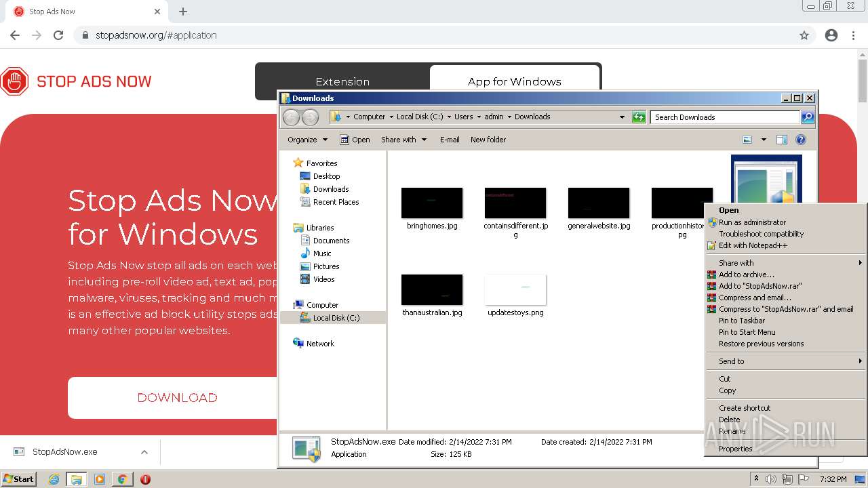Image resolution: width=868 pixels, height=488 pixels.
Task: Click the volume icon in system tray
Action: (771, 479)
